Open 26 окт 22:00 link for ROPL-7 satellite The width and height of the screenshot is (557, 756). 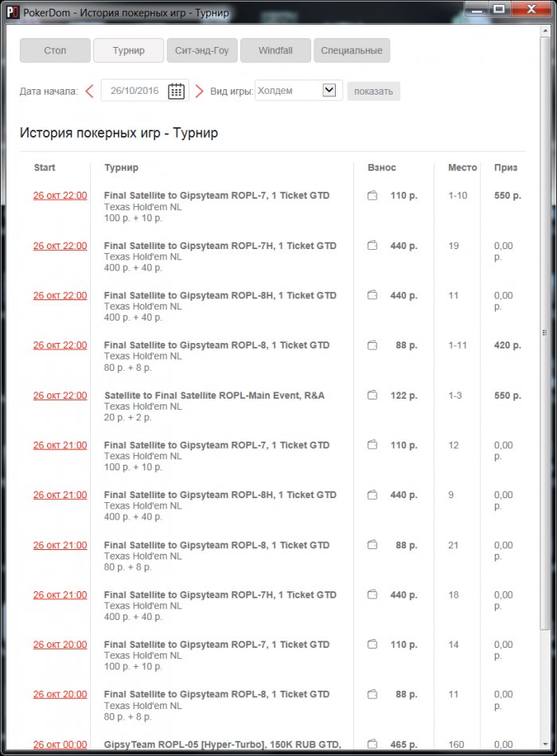pos(60,196)
